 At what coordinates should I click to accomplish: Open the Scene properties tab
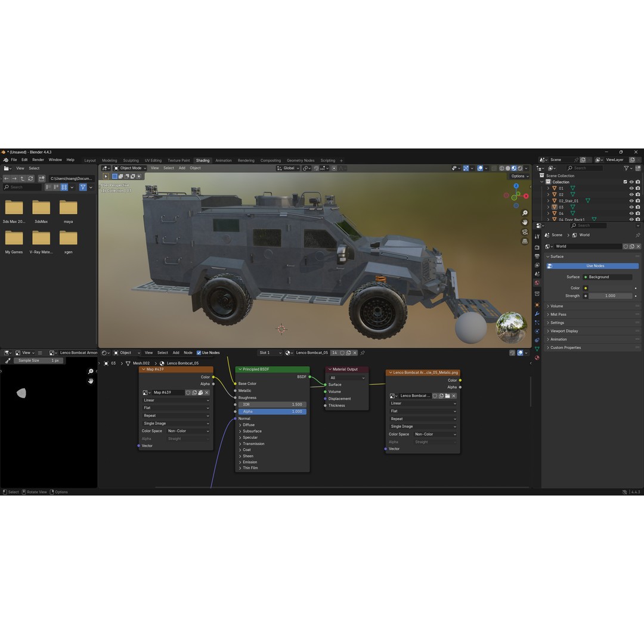[x=537, y=274]
